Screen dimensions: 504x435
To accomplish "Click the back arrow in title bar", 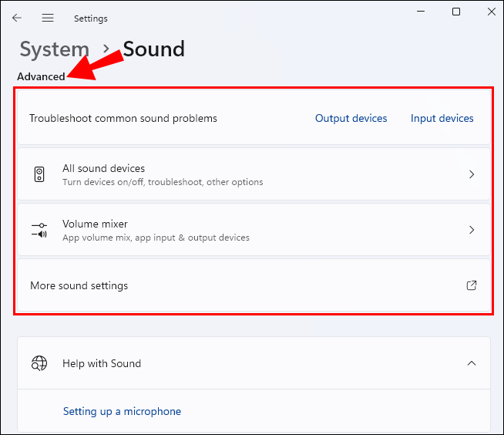I will coord(17,18).
